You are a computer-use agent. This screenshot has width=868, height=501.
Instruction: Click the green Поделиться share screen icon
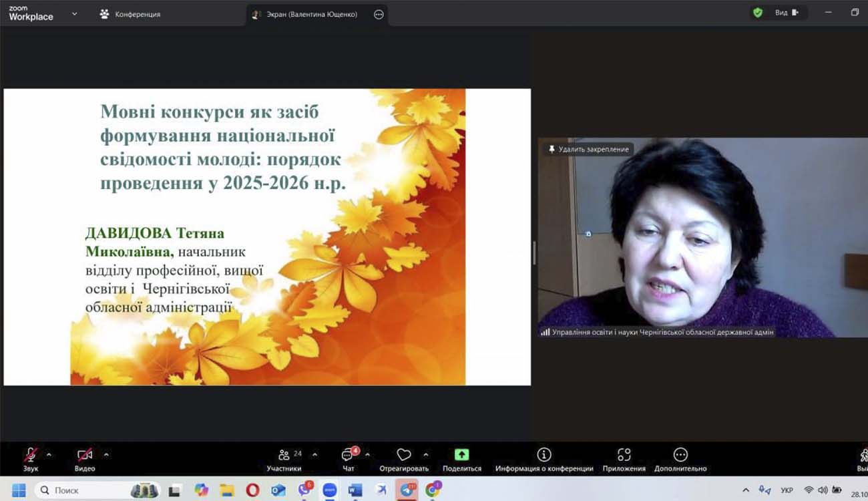coord(461,455)
